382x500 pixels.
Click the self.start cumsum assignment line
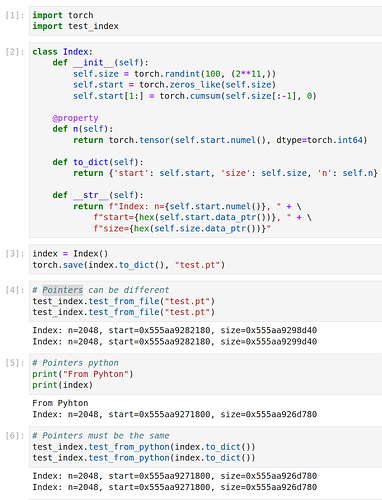[x=195, y=96]
